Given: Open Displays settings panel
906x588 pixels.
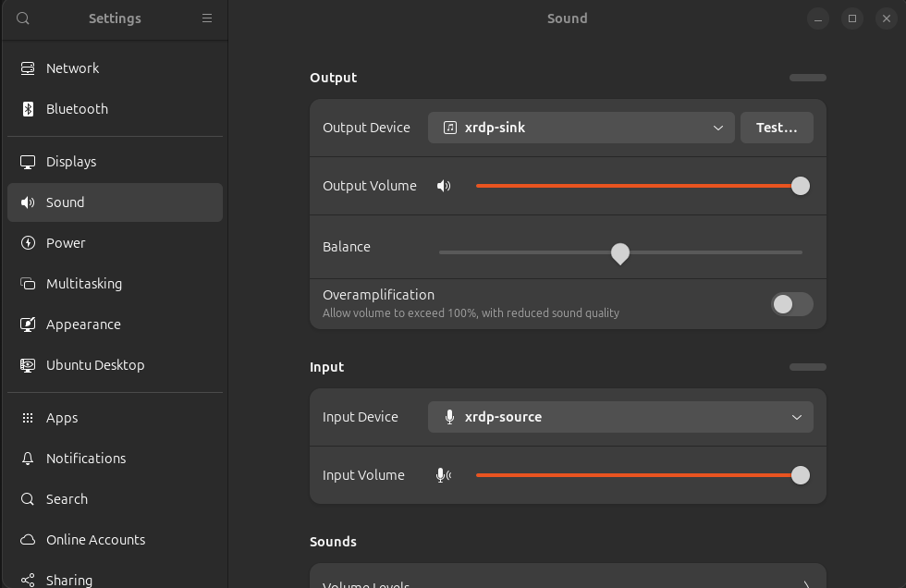Looking at the screenshot, I should [x=115, y=162].
